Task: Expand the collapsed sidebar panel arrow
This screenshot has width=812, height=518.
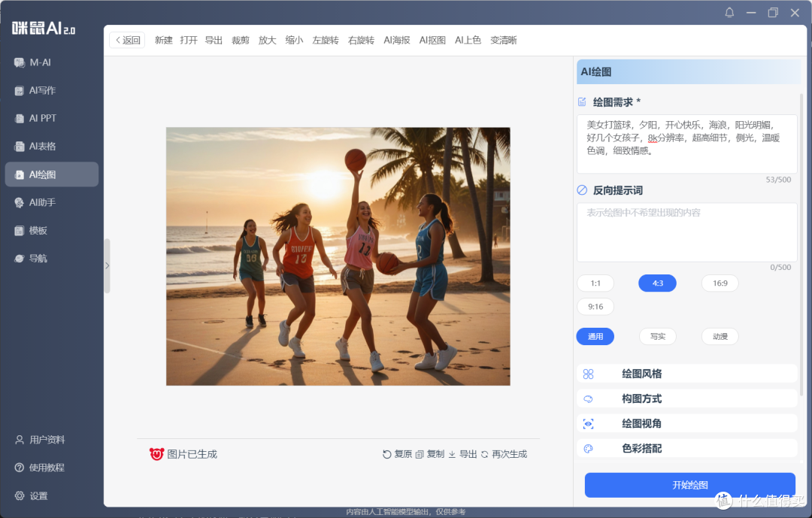Action: click(x=108, y=265)
